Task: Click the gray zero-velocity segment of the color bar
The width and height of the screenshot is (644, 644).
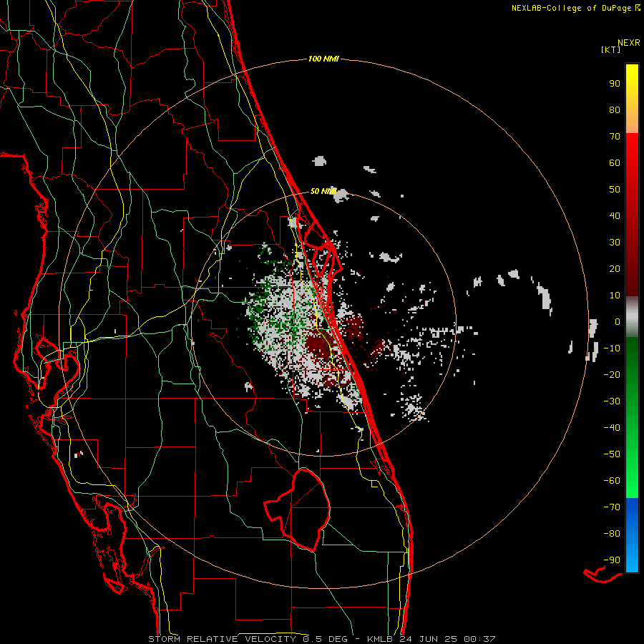Action: click(x=632, y=317)
